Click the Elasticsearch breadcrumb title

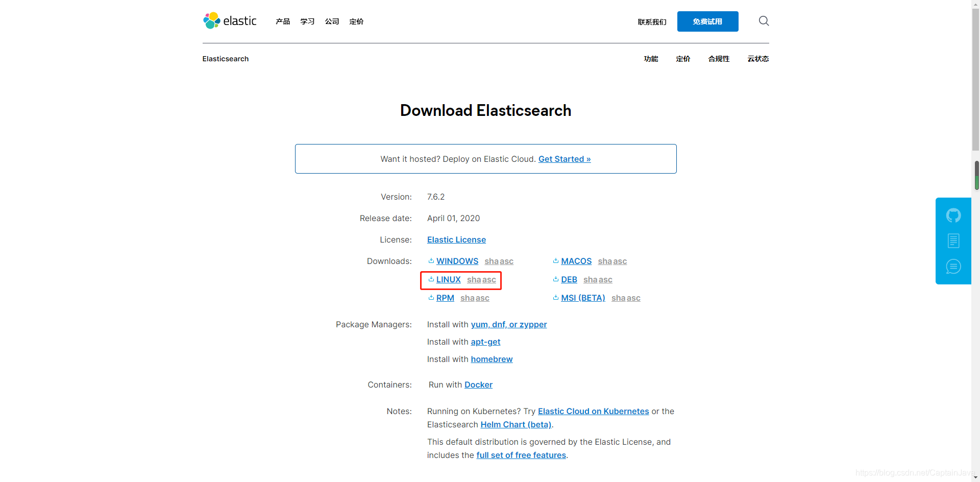tap(226, 59)
